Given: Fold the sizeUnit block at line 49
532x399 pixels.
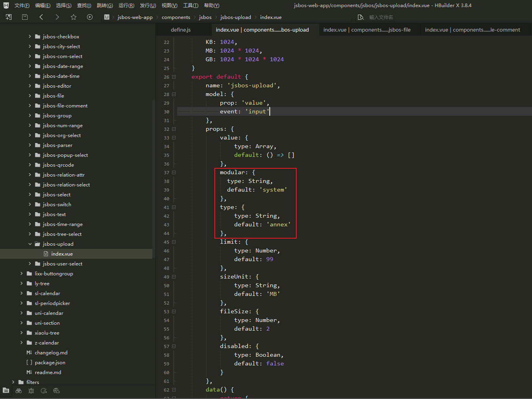Looking at the screenshot, I should click(x=174, y=277).
